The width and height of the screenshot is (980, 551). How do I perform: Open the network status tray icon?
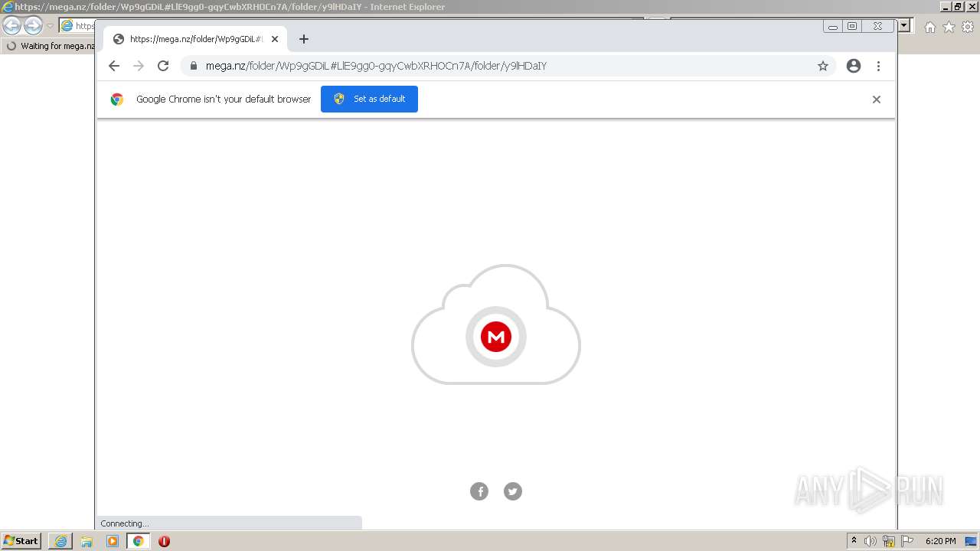click(x=889, y=541)
